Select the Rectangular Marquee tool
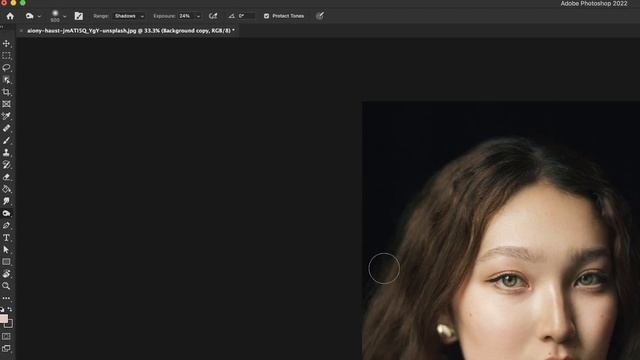Image resolution: width=640 pixels, height=360 pixels. tap(6, 56)
